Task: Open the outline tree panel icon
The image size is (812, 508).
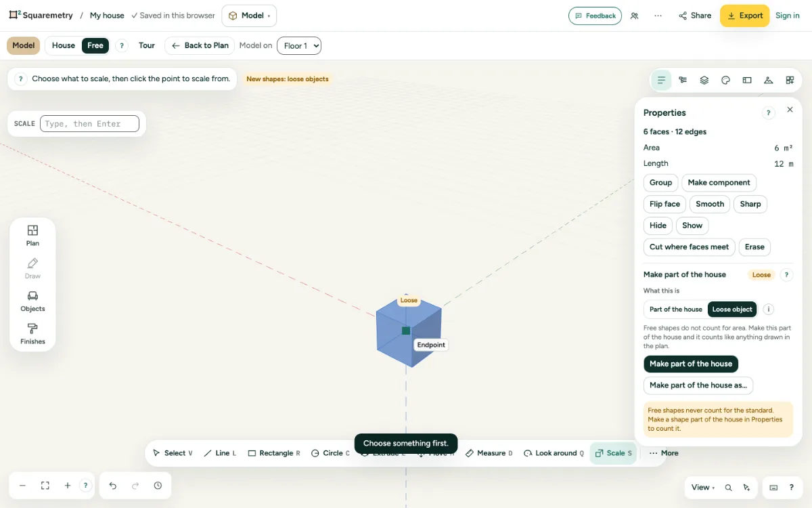Action: coord(683,80)
